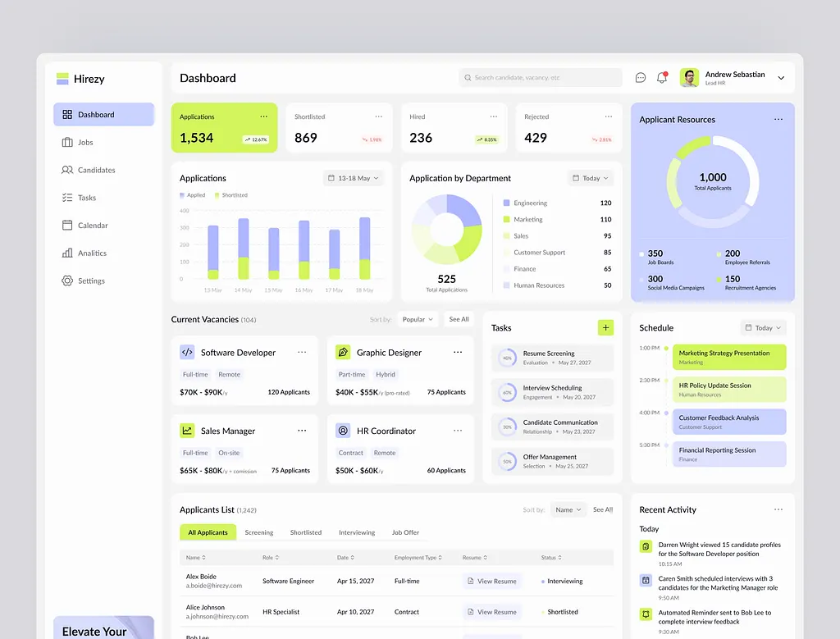Viewport: 840px width, 639px height.
Task: View Resume for Alex Boide
Action: click(x=491, y=581)
